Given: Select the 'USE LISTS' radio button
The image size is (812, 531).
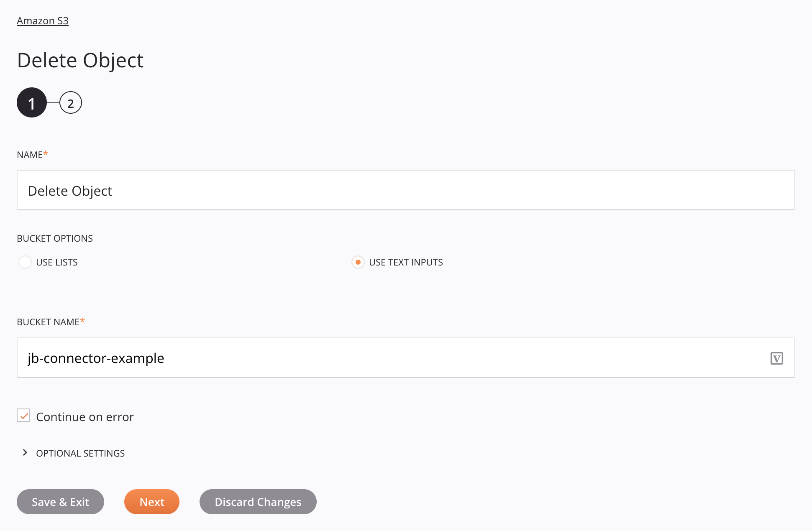Looking at the screenshot, I should 25,261.
